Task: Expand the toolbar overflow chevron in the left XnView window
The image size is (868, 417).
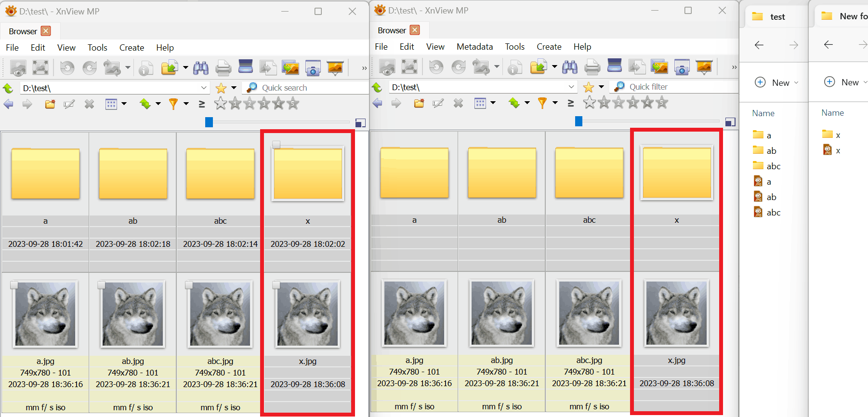Action: 364,68
